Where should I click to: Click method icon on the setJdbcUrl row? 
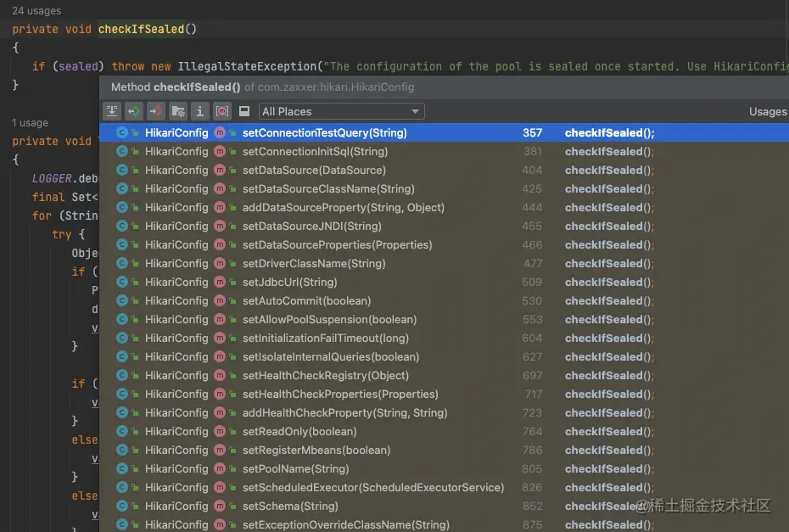220,282
